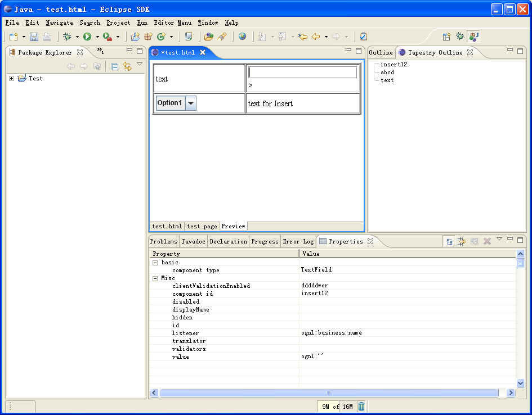532x415 pixels.
Task: Select the listener property row
Action: [333, 333]
